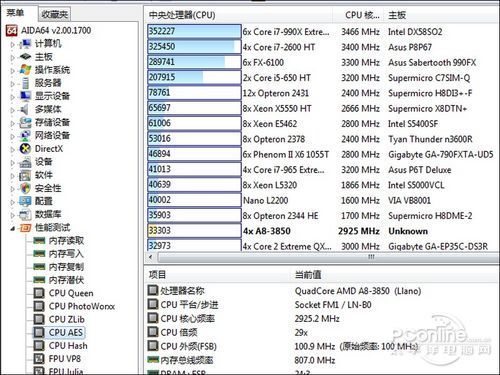This screenshot has height=375, width=500.
Task: Click the CPU 倍频 detail row
Action: (323, 332)
